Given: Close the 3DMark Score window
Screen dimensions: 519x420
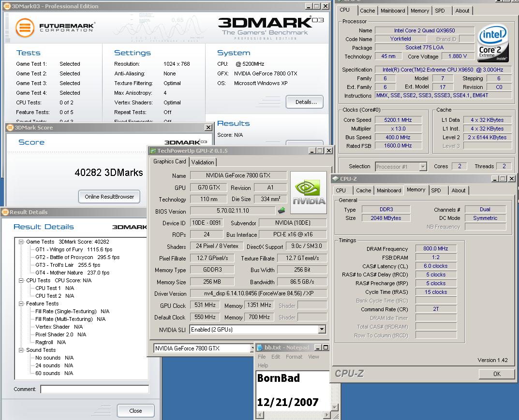Looking at the screenshot, I should point(208,127).
